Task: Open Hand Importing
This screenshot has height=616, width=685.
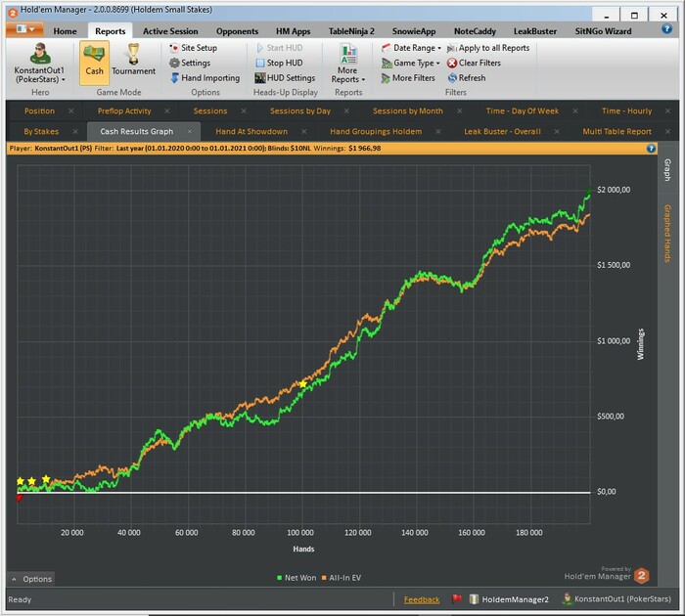Action: 205,78
